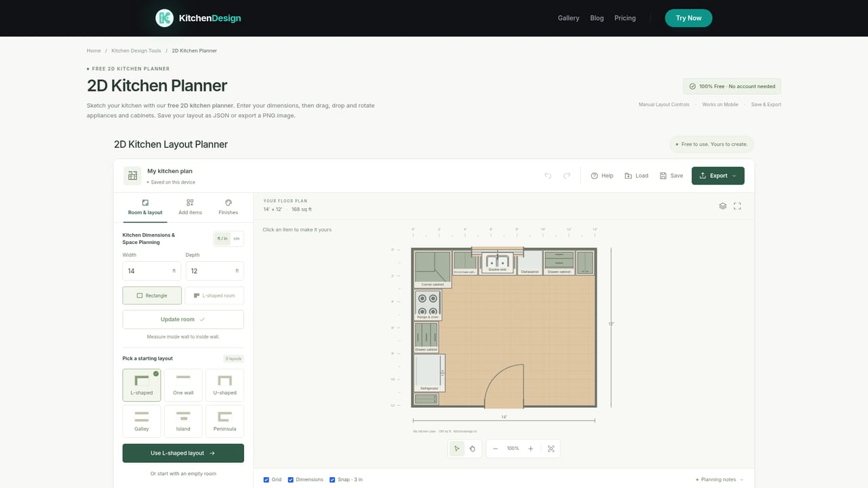
Task: Open the Finishes tab
Action: pyautogui.click(x=229, y=207)
